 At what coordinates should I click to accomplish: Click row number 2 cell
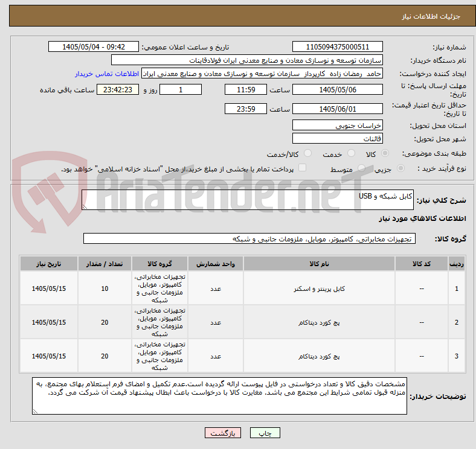point(456,322)
